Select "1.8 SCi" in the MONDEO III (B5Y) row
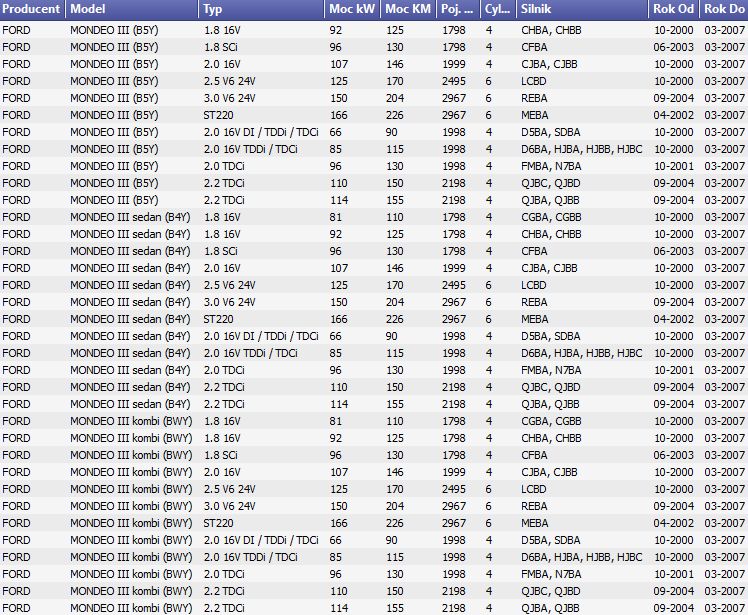The image size is (748, 615). pyautogui.click(x=220, y=47)
